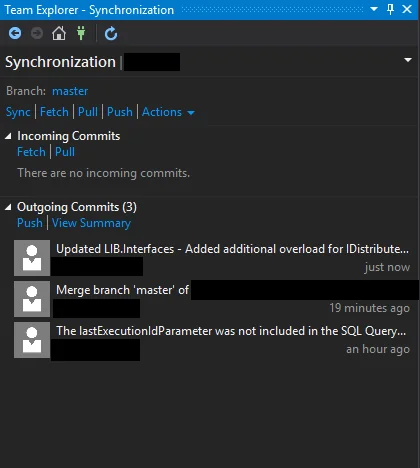420x468 pixels.
Task: Go to Team Explorer Home icon
Action: [x=59, y=33]
